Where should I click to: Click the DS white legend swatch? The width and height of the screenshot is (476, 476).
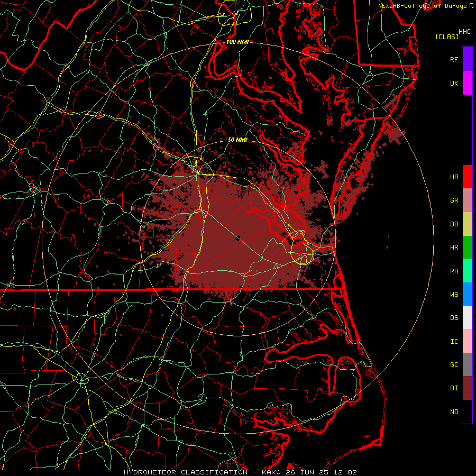click(x=467, y=317)
